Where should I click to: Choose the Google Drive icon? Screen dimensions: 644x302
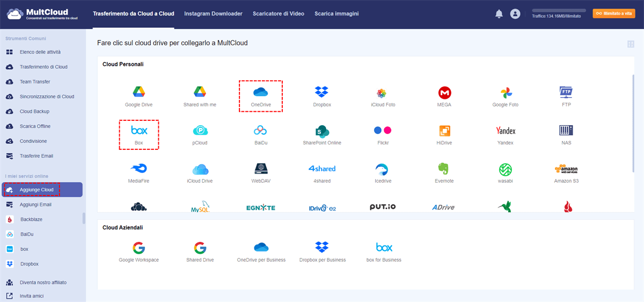(x=139, y=92)
